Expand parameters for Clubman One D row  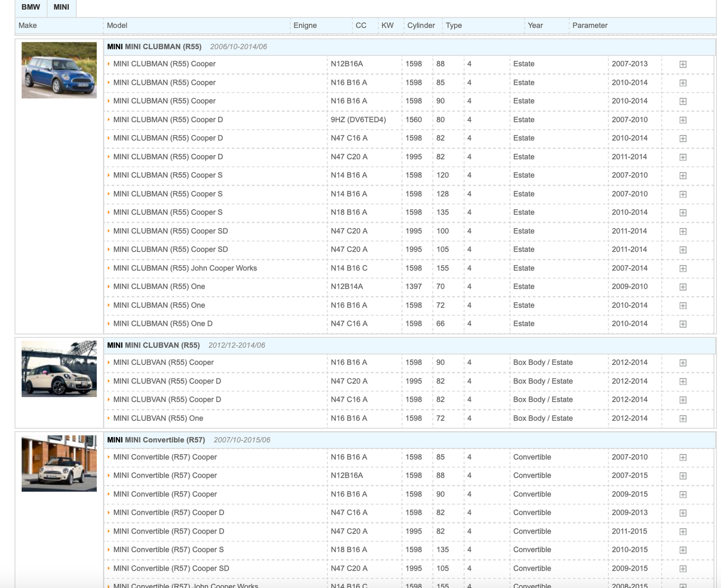pyautogui.click(x=683, y=324)
